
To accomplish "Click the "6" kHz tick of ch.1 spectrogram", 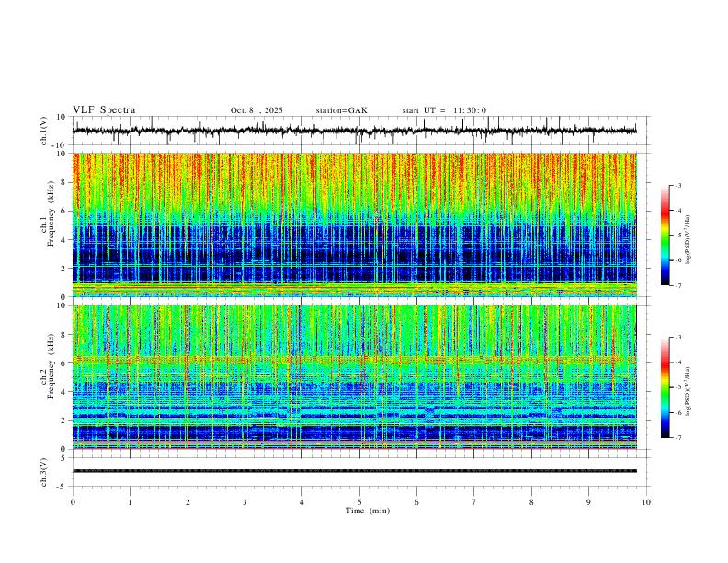I will (x=64, y=212).
